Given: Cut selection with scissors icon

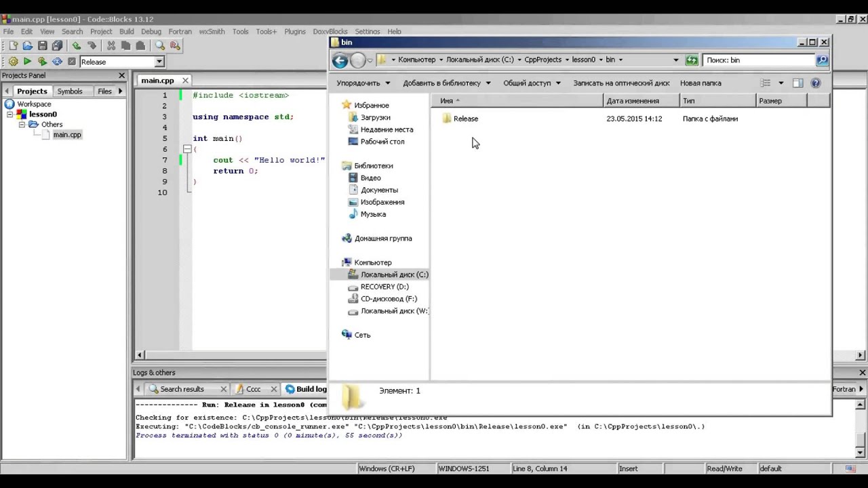Looking at the screenshot, I should (x=111, y=45).
